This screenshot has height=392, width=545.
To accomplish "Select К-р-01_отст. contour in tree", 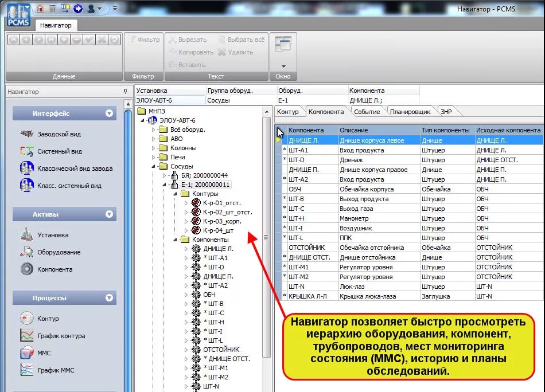I will tap(222, 203).
